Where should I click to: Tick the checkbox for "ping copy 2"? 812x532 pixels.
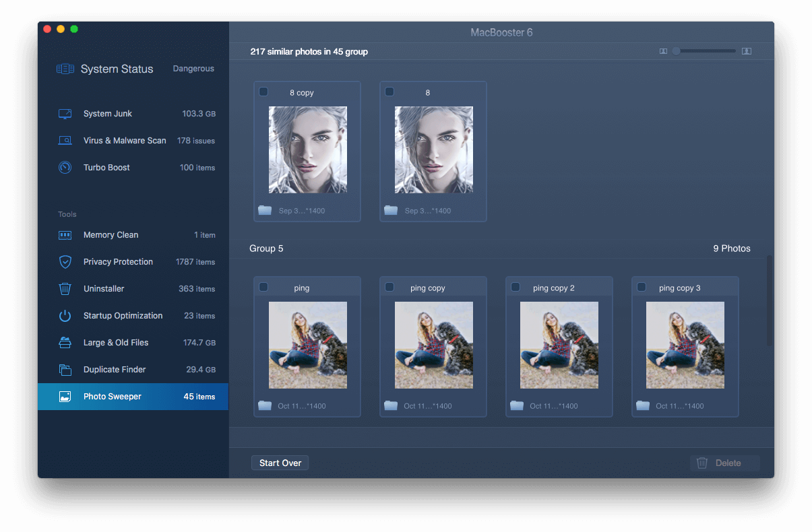pyautogui.click(x=516, y=287)
